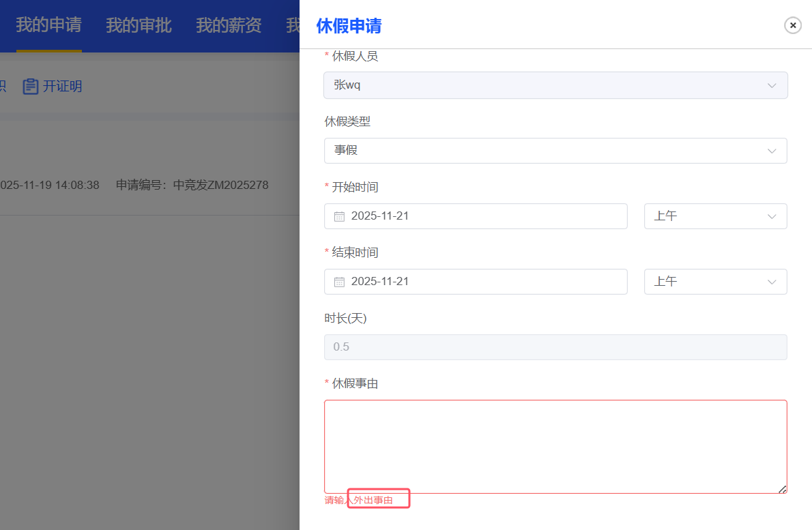Click the 申请编号：中竞发ZM2025278 text

point(192,186)
